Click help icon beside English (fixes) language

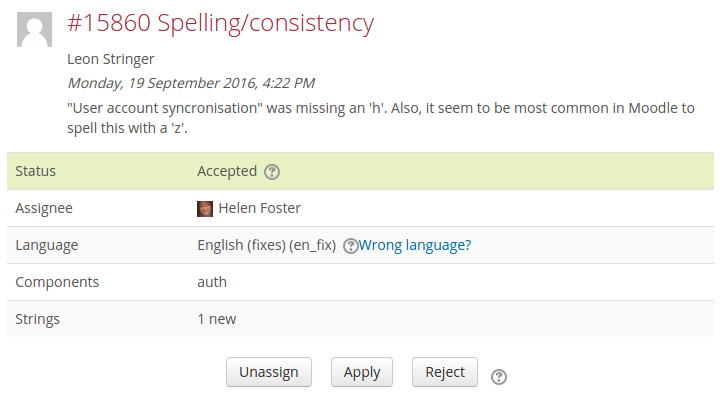tap(350, 246)
